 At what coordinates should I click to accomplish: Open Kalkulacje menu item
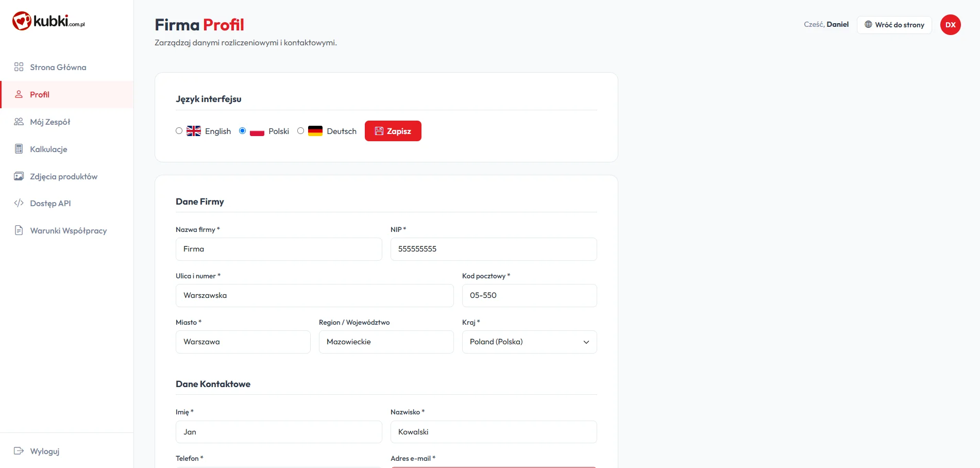[67, 149]
